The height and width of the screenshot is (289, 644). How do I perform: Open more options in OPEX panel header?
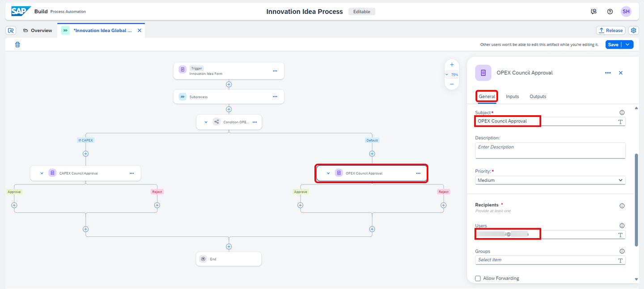pos(608,73)
